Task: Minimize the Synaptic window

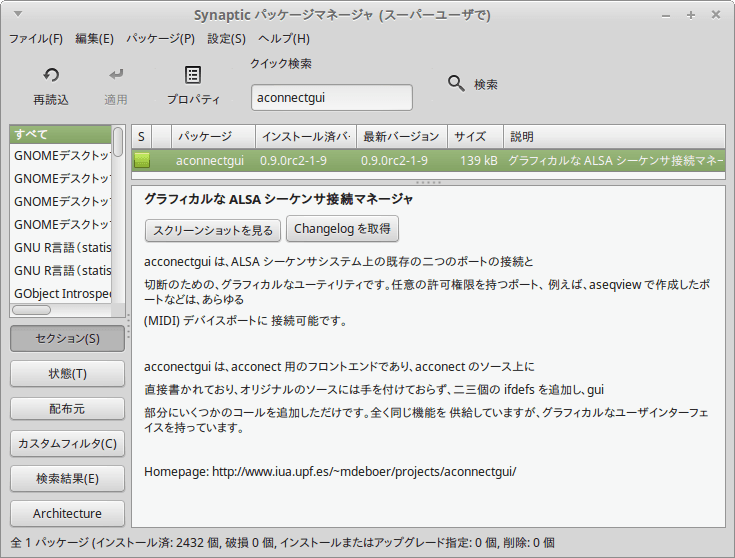Action: [666, 15]
